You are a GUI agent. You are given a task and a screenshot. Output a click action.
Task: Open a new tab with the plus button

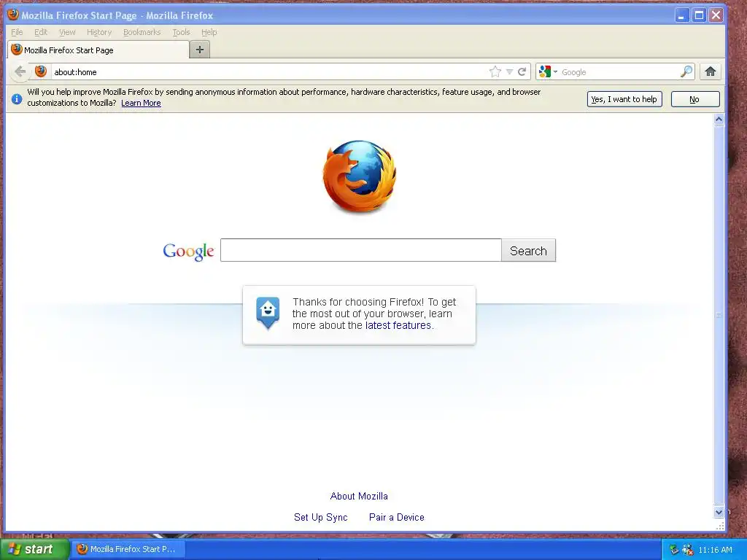200,50
